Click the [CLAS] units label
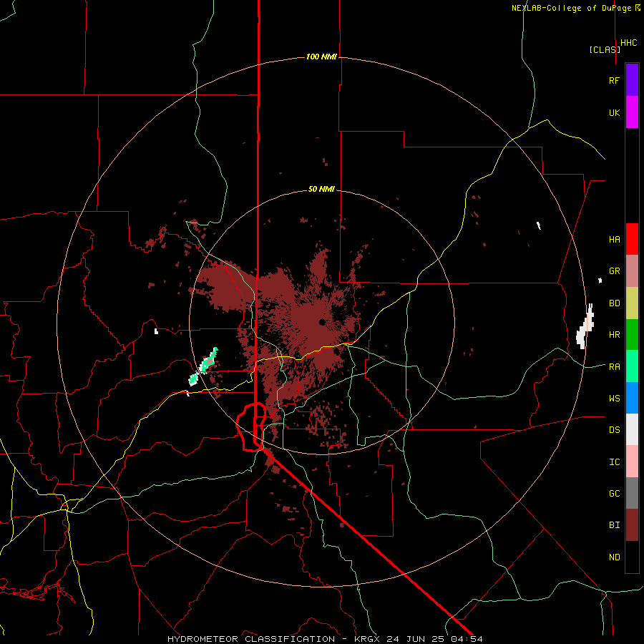644x644 pixels. point(605,49)
